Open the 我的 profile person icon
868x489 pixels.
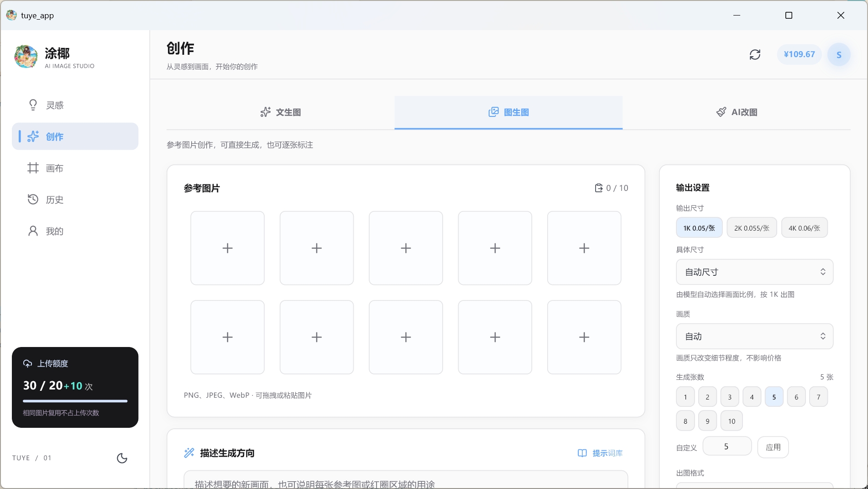[33, 231]
